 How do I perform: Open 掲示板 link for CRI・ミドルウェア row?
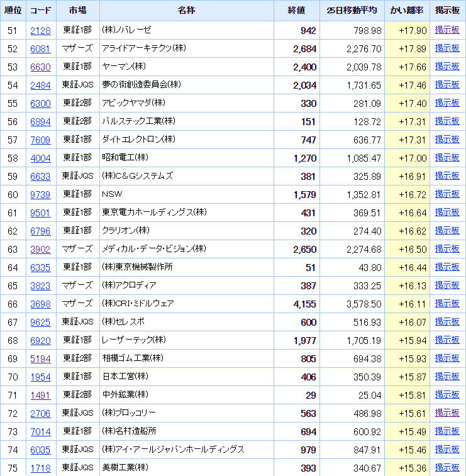pos(447,303)
